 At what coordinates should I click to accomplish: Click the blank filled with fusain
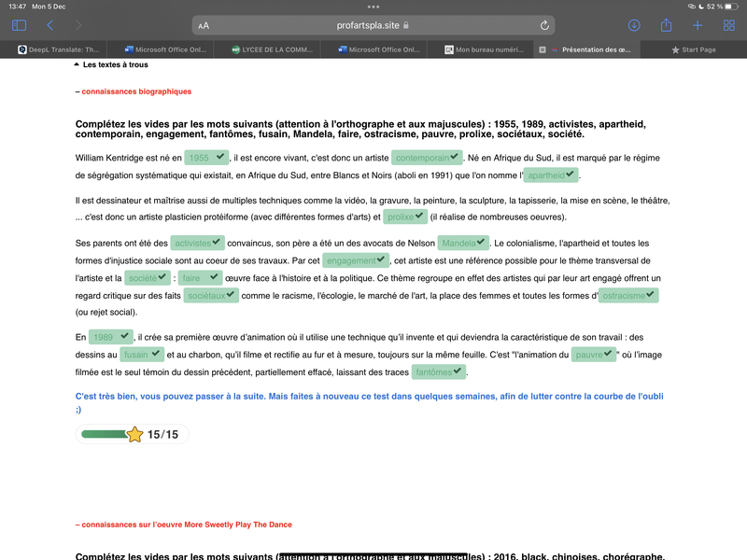142,355
